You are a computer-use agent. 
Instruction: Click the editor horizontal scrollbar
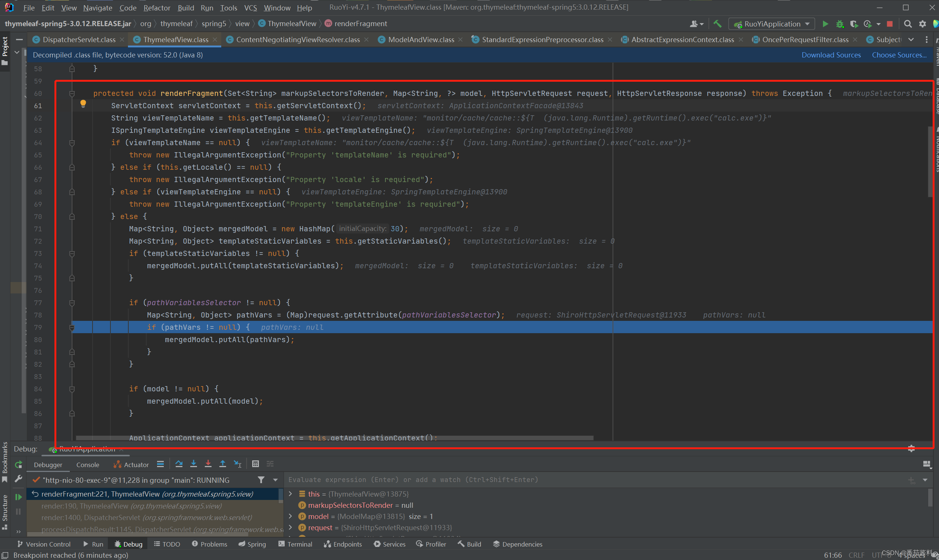(x=334, y=438)
